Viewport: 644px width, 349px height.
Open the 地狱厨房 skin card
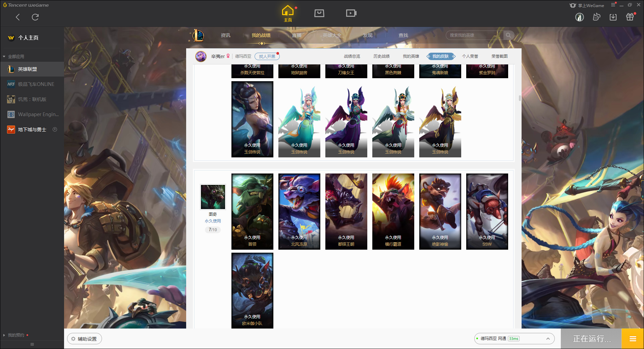coord(299,71)
